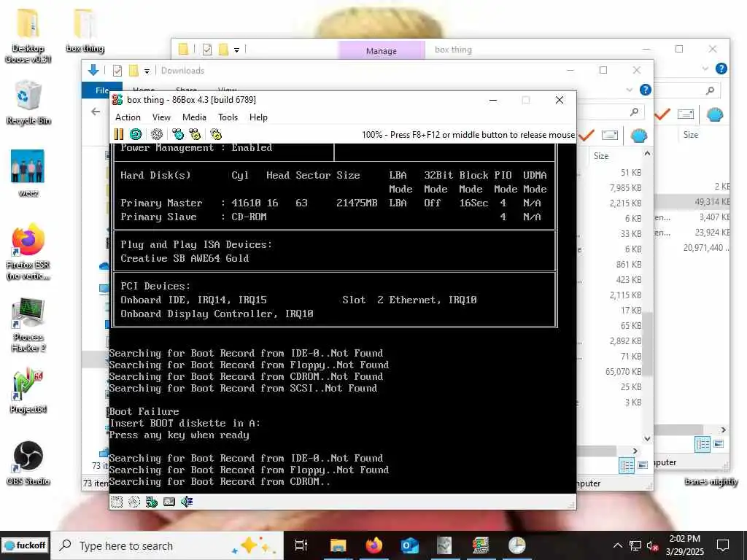
Task: Click the horizontal scroll right arrow in box thing window
Action: (x=723, y=429)
